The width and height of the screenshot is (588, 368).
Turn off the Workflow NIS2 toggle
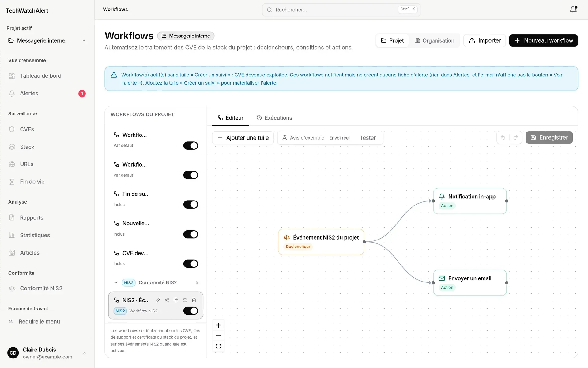[x=190, y=311]
